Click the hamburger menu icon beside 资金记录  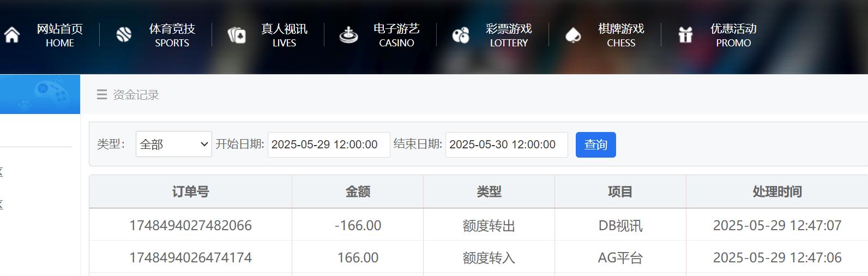[x=102, y=95]
